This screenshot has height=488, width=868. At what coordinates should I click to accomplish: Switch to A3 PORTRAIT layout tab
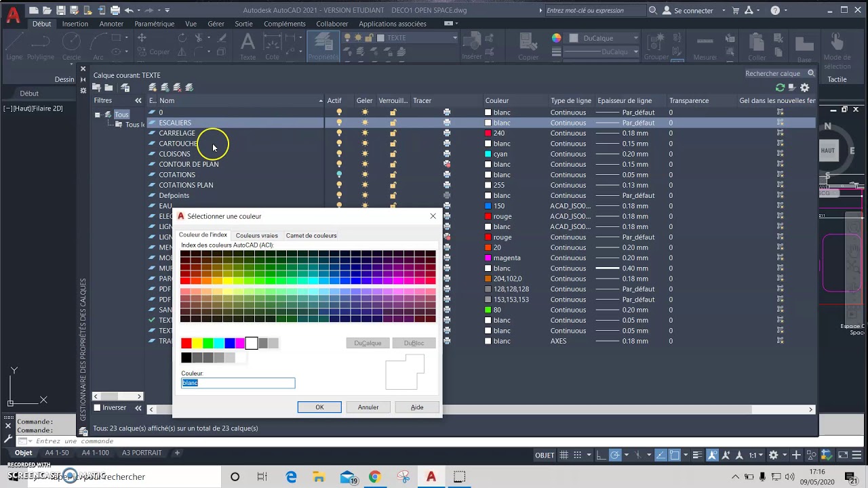[x=142, y=453]
